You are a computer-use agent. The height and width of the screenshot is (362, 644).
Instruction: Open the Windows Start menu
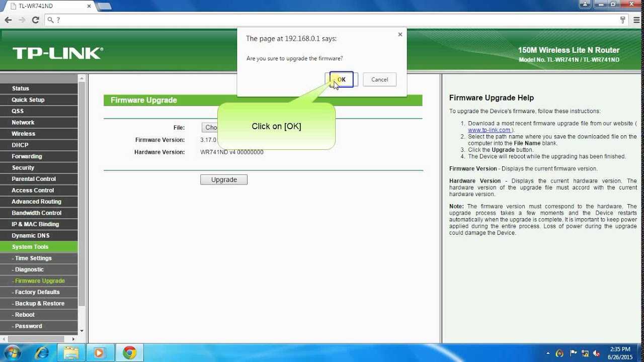(x=13, y=353)
